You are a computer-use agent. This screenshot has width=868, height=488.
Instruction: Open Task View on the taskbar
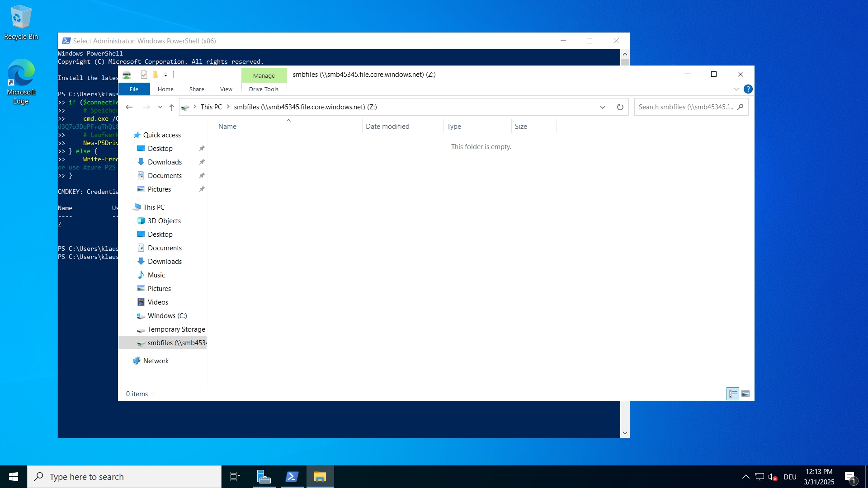pos(235,477)
